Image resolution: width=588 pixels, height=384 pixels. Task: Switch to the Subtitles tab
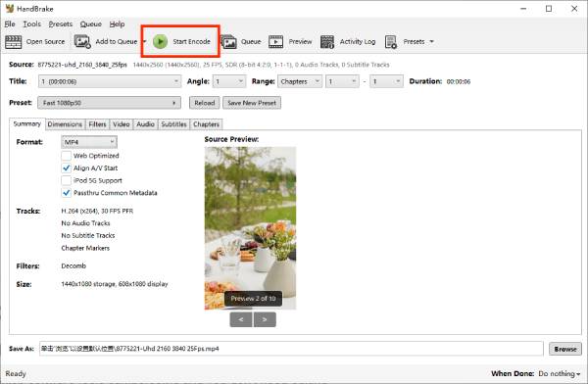pos(173,124)
